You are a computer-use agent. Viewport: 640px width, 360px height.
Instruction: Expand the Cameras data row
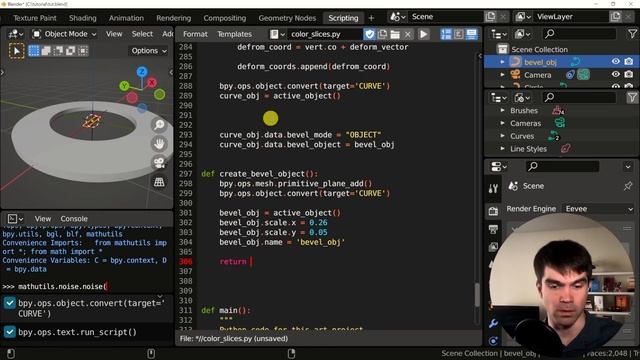(x=502, y=123)
